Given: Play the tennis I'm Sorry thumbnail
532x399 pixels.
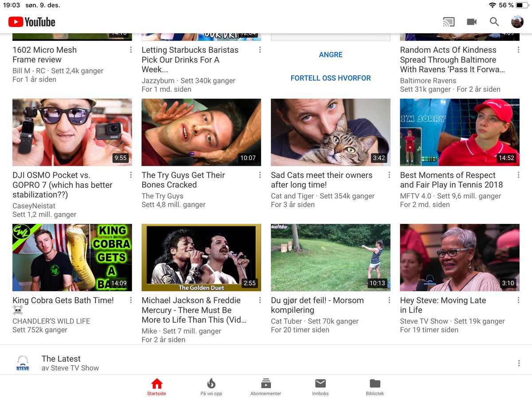Looking at the screenshot, I should pos(460,132).
